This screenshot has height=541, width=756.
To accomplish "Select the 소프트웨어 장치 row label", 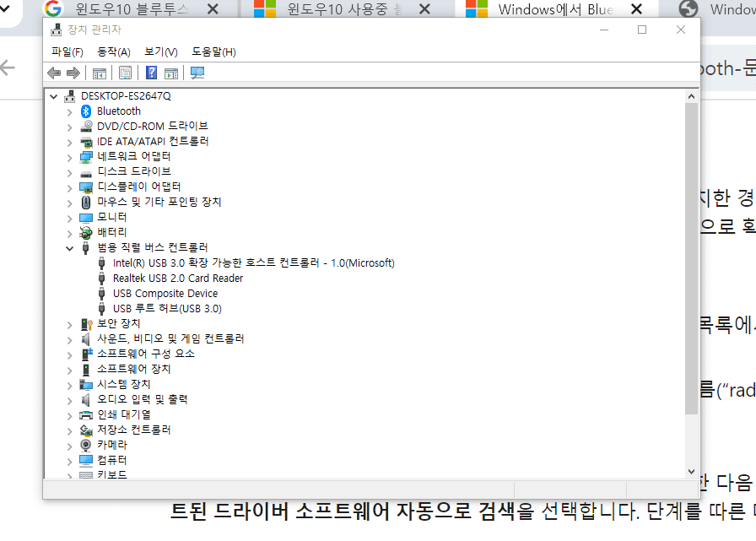I will coord(134,369).
